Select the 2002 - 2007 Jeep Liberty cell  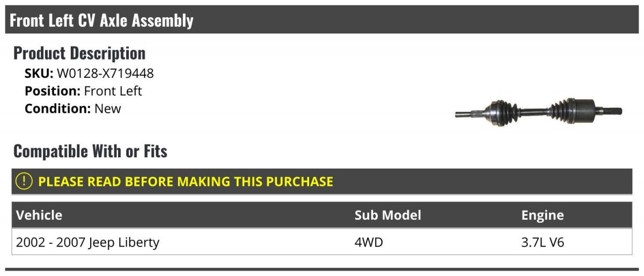click(88, 243)
